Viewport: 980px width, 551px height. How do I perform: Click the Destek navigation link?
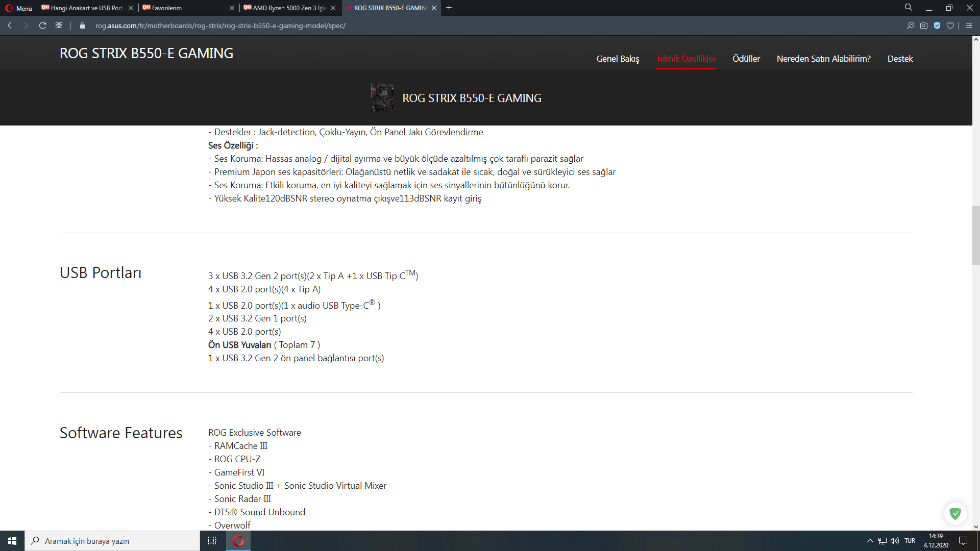pos(900,59)
